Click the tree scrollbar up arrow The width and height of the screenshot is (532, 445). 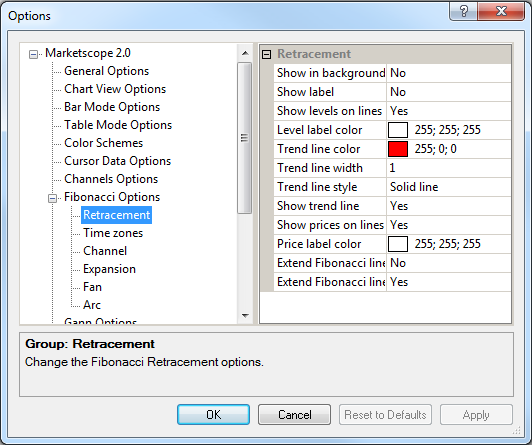[245, 53]
